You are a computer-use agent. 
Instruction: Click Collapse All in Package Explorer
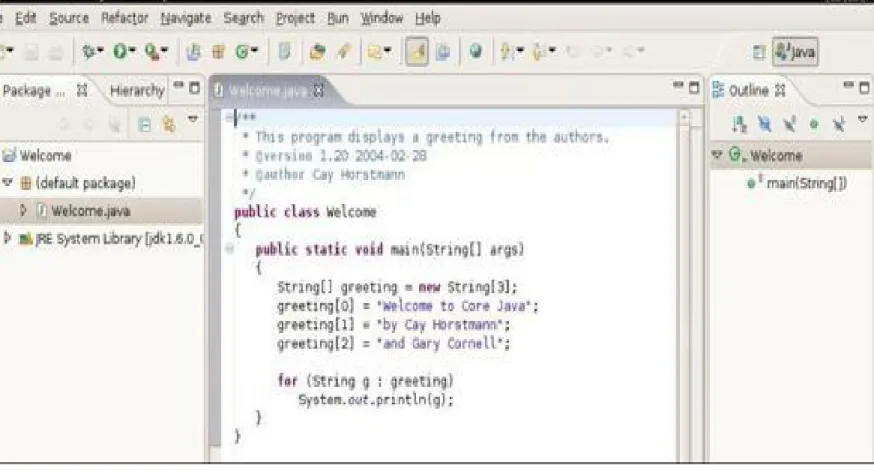click(144, 124)
